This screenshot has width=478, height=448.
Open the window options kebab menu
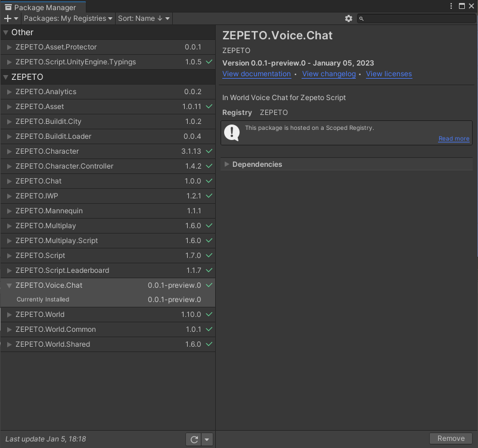tap(451, 6)
